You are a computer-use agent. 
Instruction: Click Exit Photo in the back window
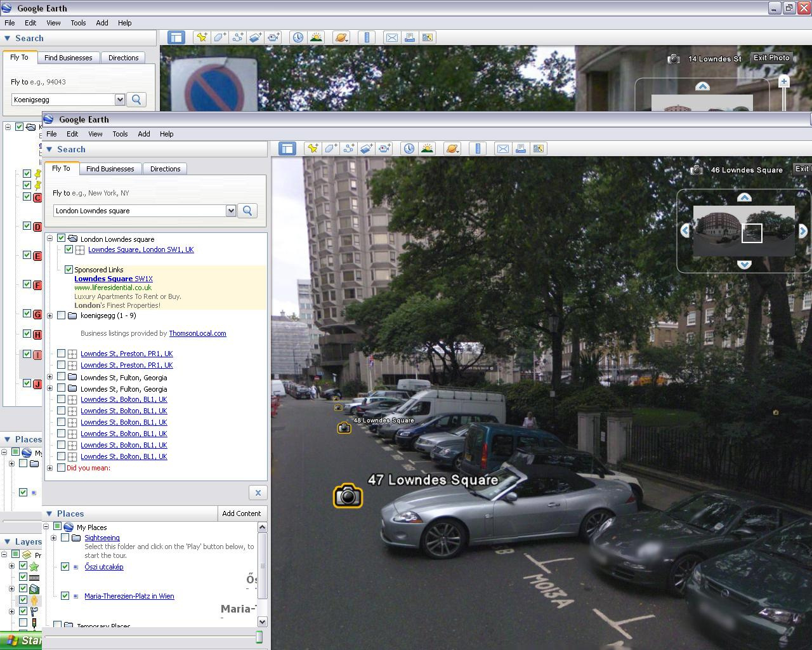click(x=771, y=58)
